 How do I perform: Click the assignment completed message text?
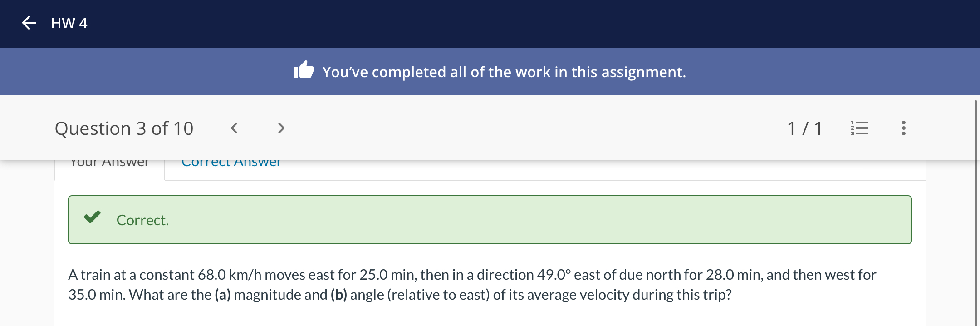[x=504, y=72]
